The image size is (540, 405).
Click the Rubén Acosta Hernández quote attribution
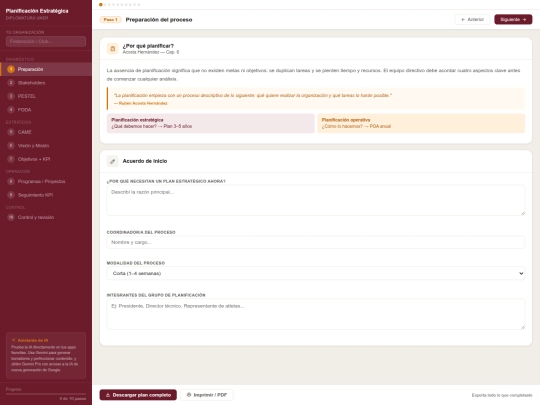[141, 103]
